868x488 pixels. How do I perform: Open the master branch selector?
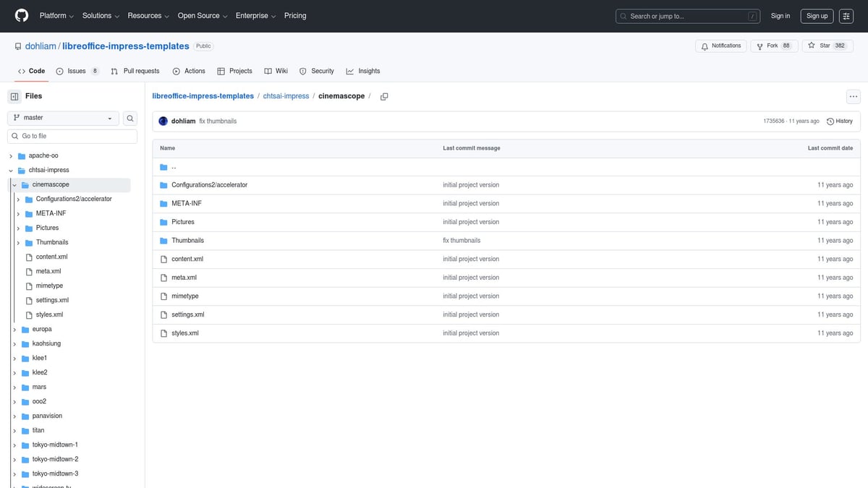tap(64, 118)
